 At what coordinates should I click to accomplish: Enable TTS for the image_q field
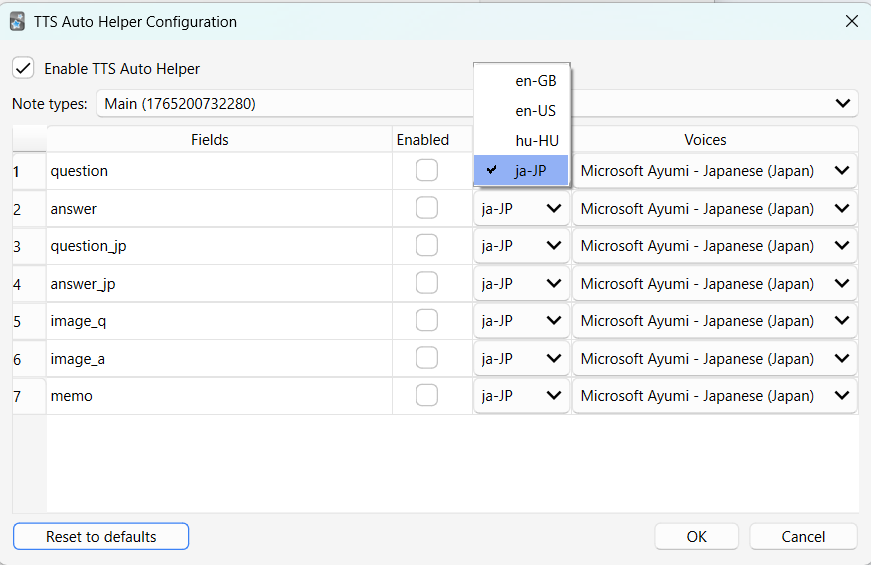click(x=427, y=321)
